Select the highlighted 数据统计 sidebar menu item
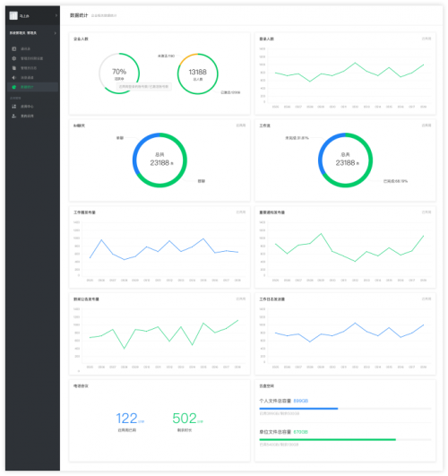This screenshot has width=448, height=476. pos(32,87)
